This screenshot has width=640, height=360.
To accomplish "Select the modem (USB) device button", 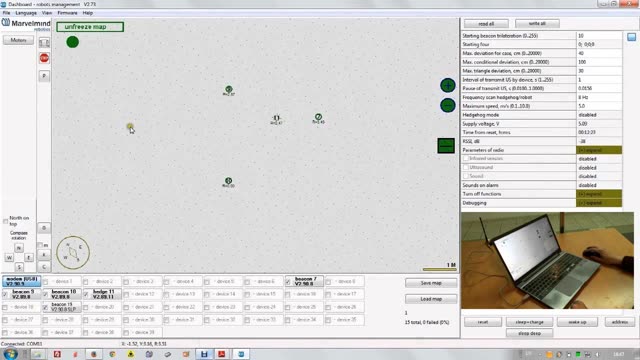I will [22, 281].
